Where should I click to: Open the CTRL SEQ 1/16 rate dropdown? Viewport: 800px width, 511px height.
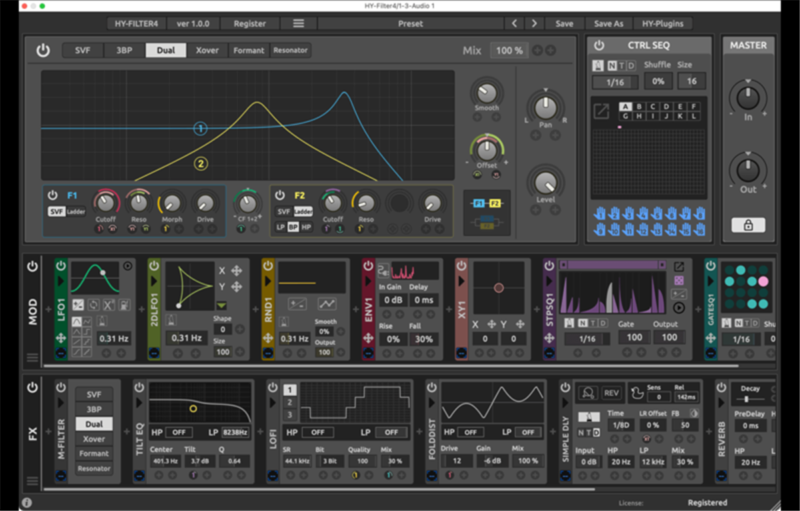[614, 82]
